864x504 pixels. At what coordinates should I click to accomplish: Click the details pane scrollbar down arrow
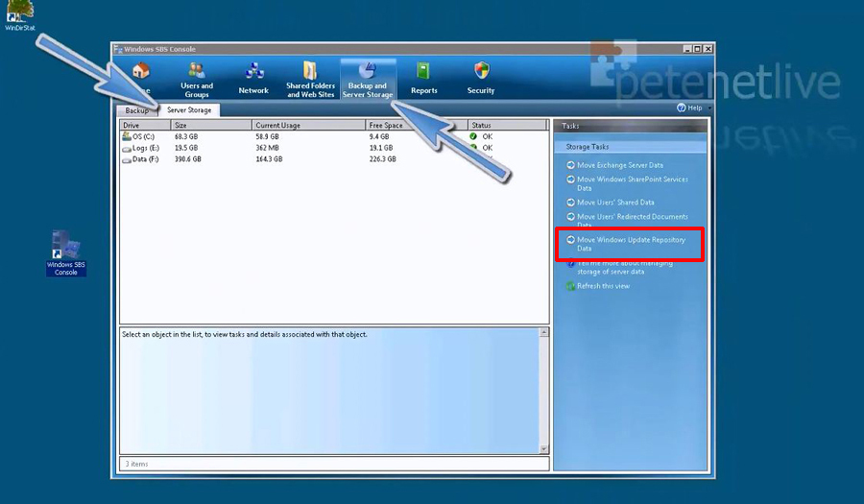(x=544, y=449)
